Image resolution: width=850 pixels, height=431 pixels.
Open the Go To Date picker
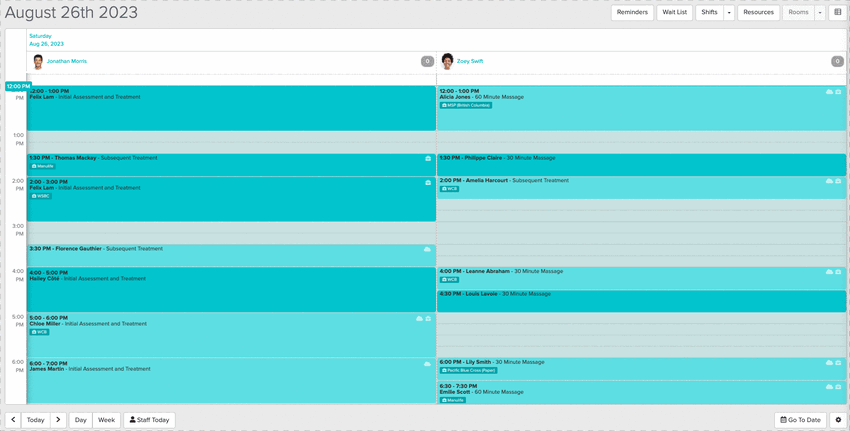[x=800, y=421]
